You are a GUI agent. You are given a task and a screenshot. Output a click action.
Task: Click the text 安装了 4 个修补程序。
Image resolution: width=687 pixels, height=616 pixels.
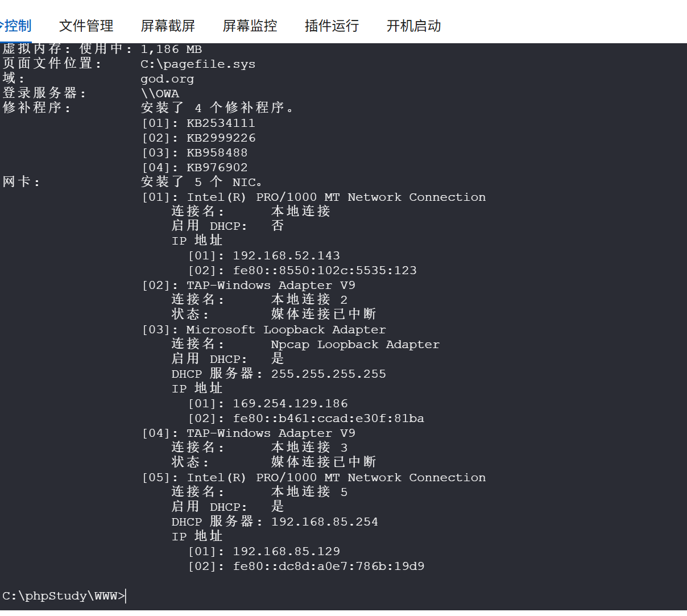pos(218,108)
